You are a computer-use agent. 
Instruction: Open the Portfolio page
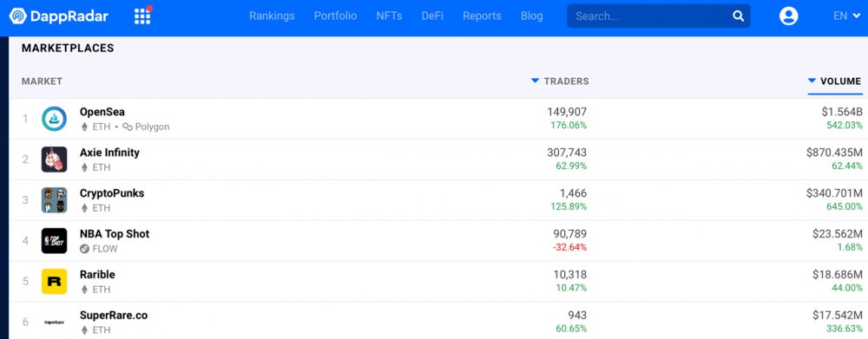pos(335,16)
